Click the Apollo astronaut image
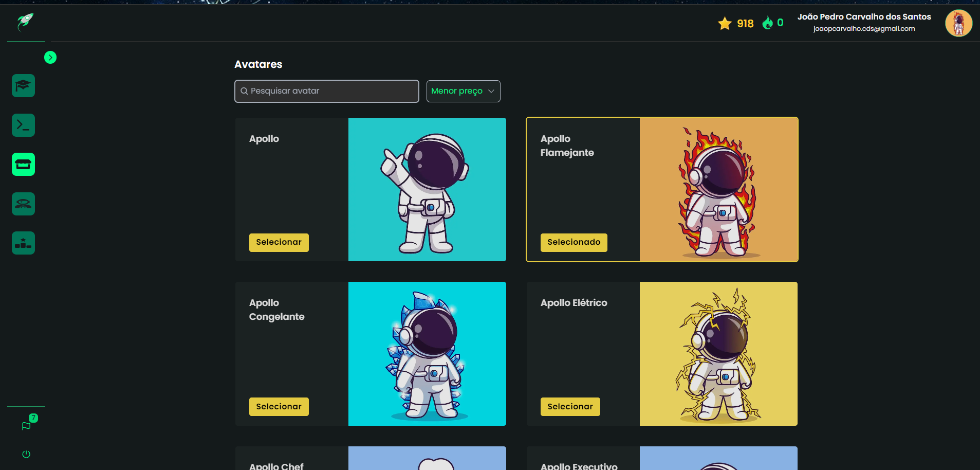The height and width of the screenshot is (470, 980). point(427,189)
